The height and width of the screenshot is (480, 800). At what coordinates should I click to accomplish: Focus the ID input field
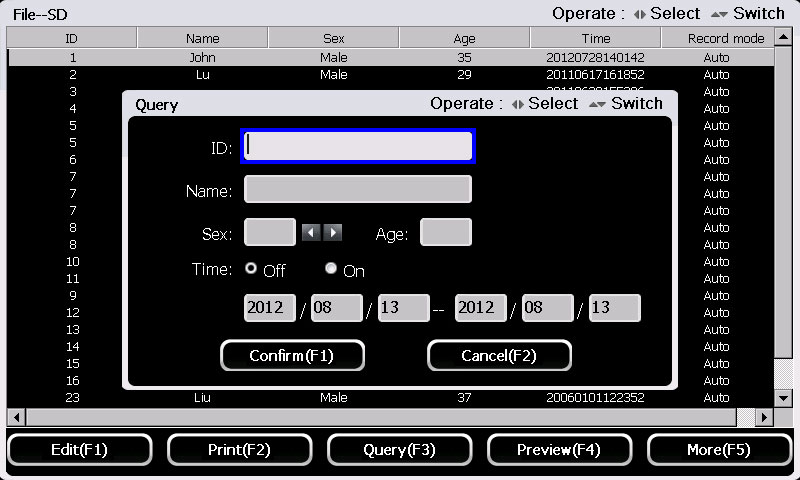click(357, 146)
